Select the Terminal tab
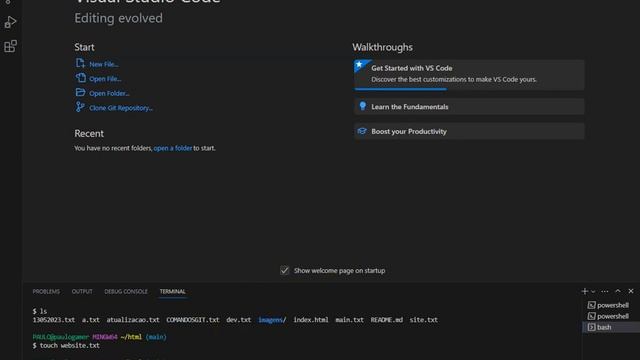640x360 pixels. tap(172, 291)
